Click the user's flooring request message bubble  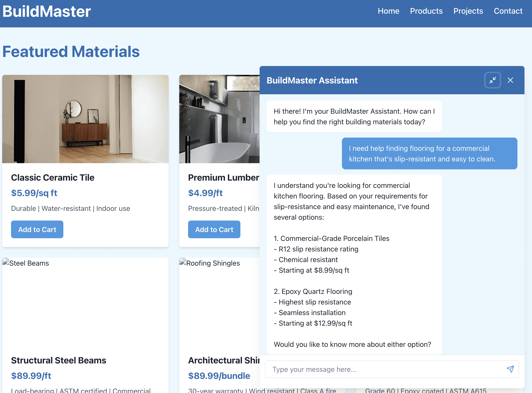pyautogui.click(x=429, y=153)
